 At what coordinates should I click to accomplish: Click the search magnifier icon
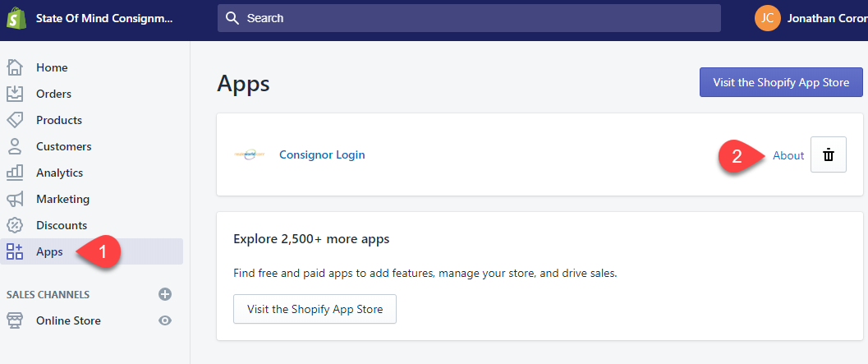pyautogui.click(x=232, y=18)
